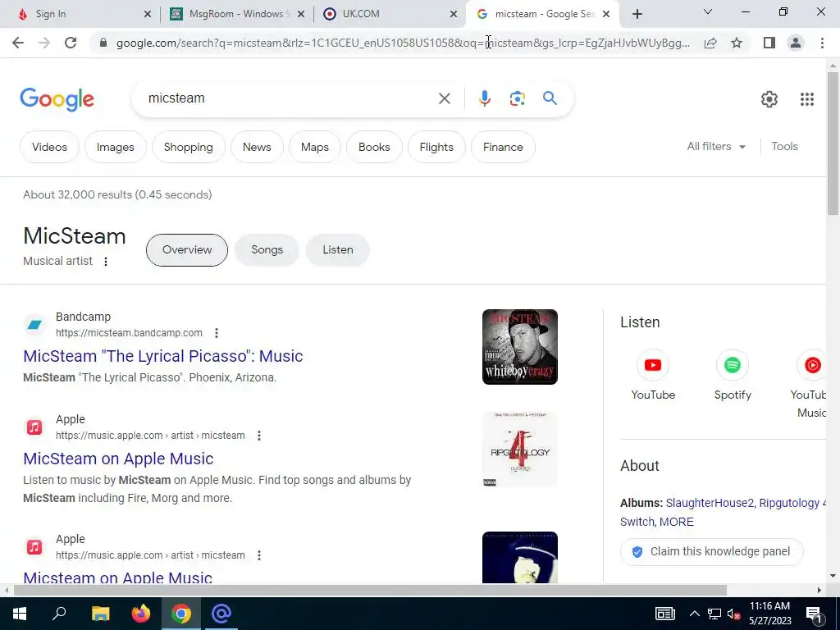Select the Songs chip
This screenshot has width=840, height=630.
tap(267, 250)
